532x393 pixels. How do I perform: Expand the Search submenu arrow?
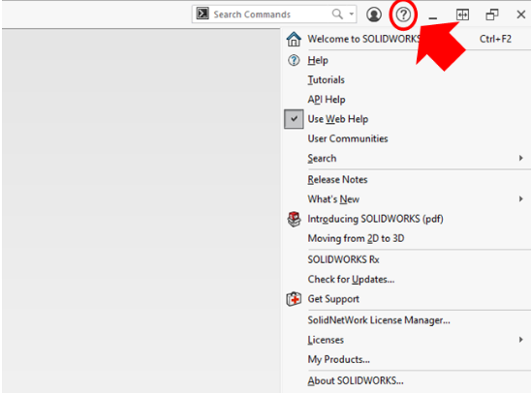(520, 158)
